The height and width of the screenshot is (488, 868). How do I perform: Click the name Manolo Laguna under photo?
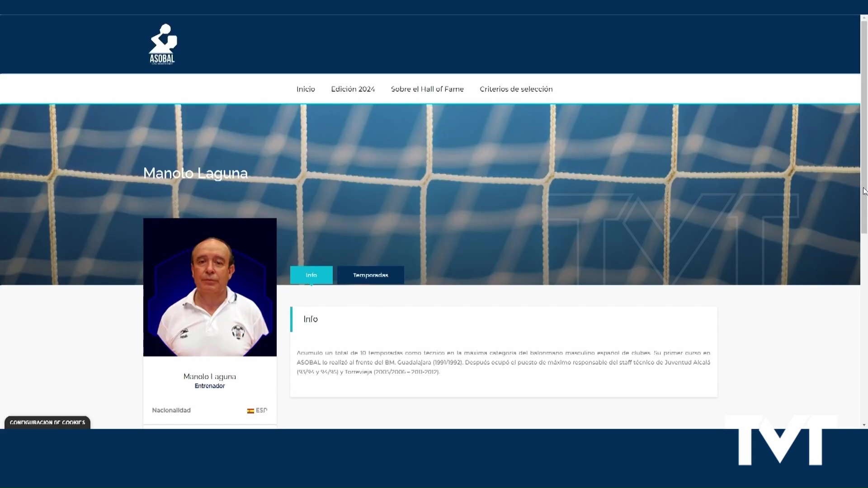(210, 376)
